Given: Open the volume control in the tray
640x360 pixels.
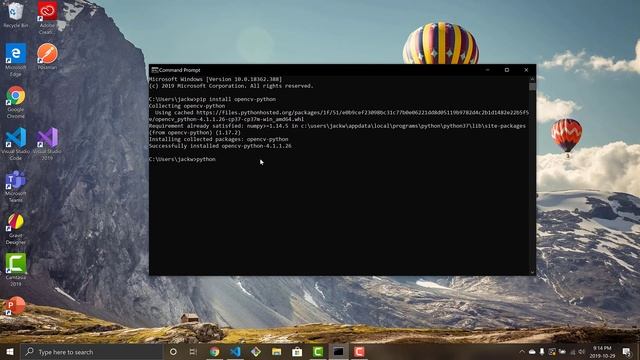Looking at the screenshot, I should point(582,352).
